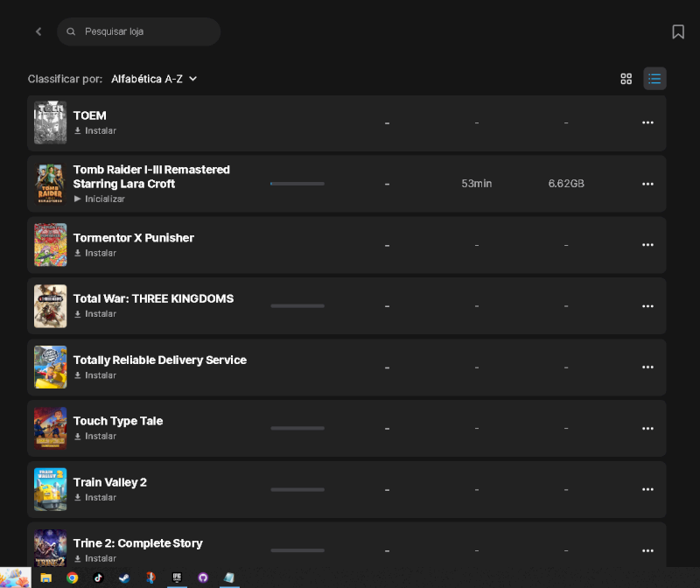700x588 pixels.
Task: Click the Trine 2 cover thumbnail
Action: click(51, 549)
